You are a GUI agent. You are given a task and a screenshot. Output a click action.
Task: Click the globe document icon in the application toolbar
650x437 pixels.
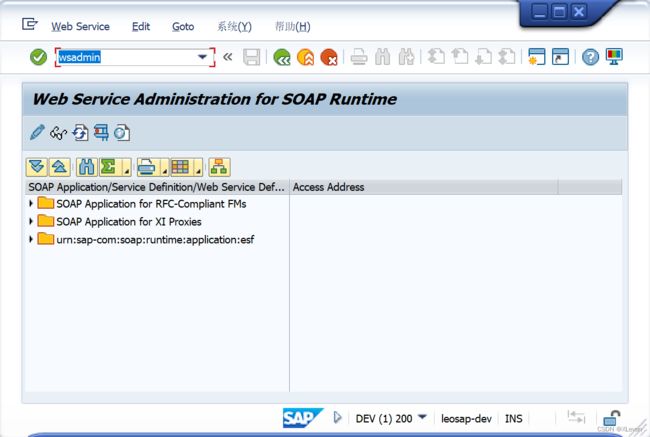pyautogui.click(x=122, y=133)
